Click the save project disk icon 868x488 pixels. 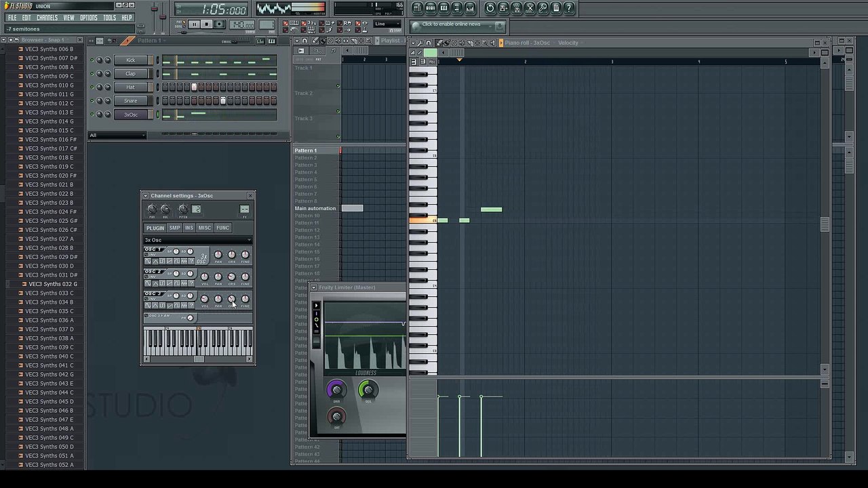[x=503, y=8]
